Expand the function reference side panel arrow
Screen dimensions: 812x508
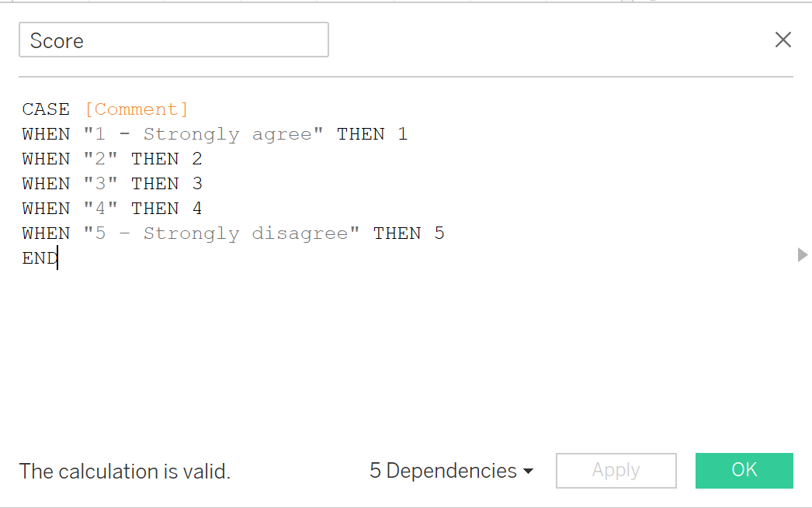coord(803,254)
